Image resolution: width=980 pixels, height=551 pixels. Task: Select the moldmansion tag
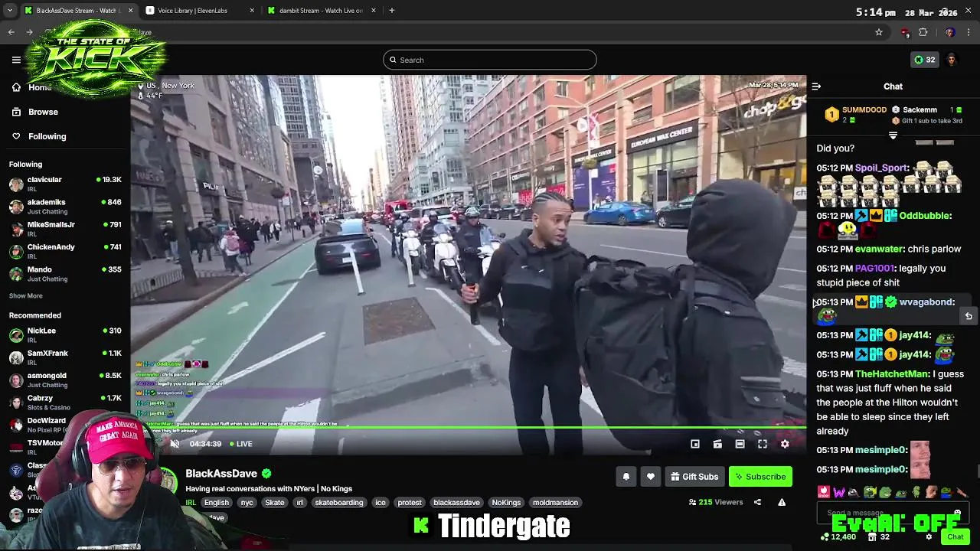(555, 503)
